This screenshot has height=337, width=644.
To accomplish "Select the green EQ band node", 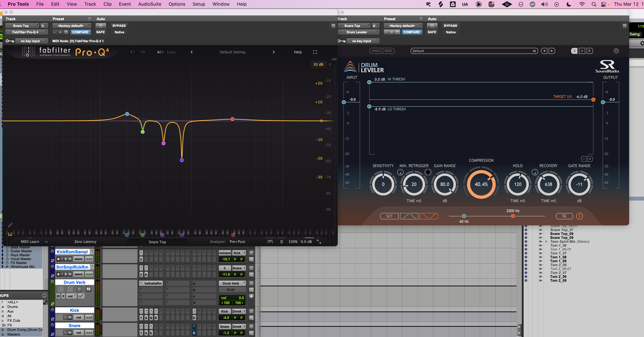I will click(x=143, y=132).
